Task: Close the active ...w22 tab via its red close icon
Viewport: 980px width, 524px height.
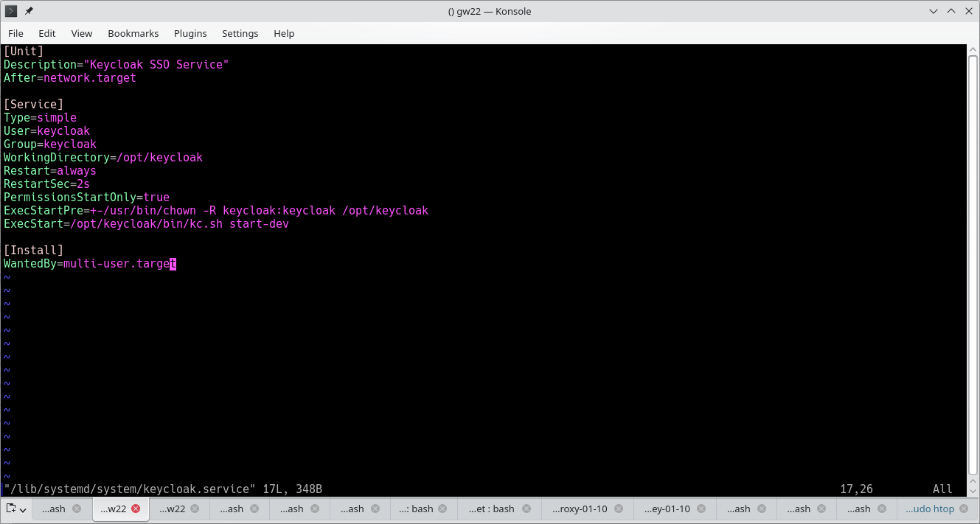Action: click(136, 509)
